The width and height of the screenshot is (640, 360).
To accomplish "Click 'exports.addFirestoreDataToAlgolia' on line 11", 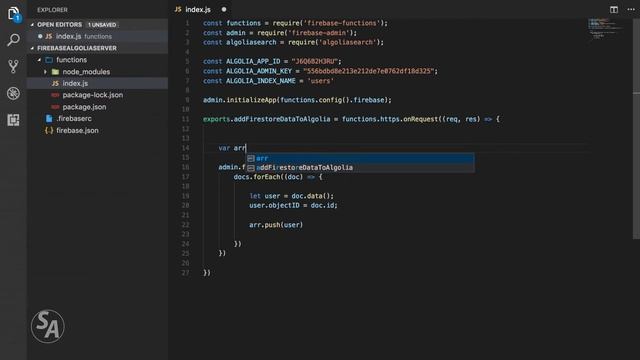I will tap(267, 119).
